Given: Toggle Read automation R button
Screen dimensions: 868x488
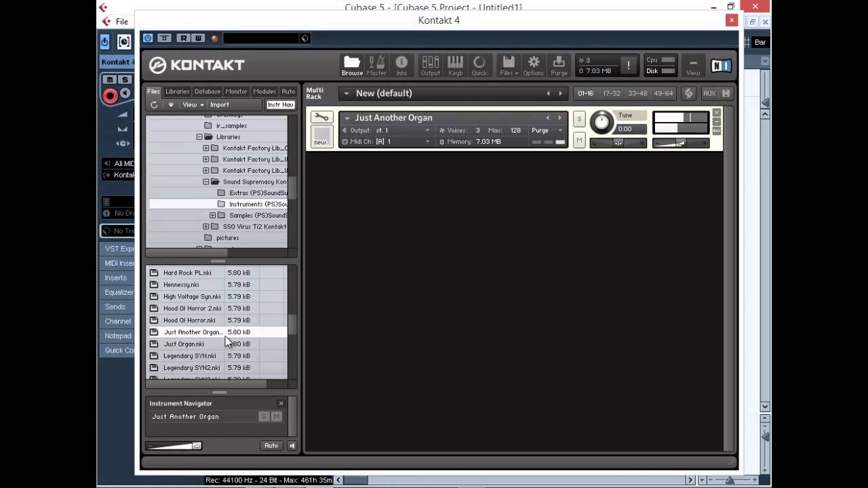Looking at the screenshot, I should (183, 39).
